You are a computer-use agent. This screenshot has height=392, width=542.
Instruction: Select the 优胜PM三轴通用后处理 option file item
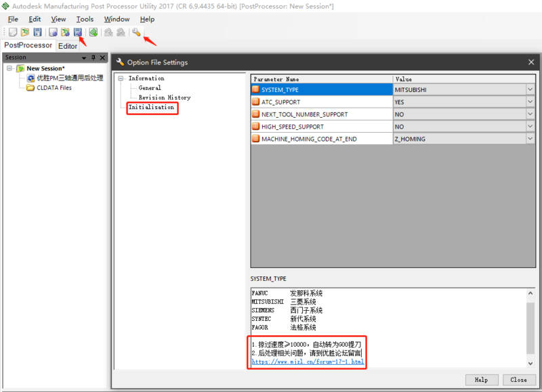tap(70, 78)
